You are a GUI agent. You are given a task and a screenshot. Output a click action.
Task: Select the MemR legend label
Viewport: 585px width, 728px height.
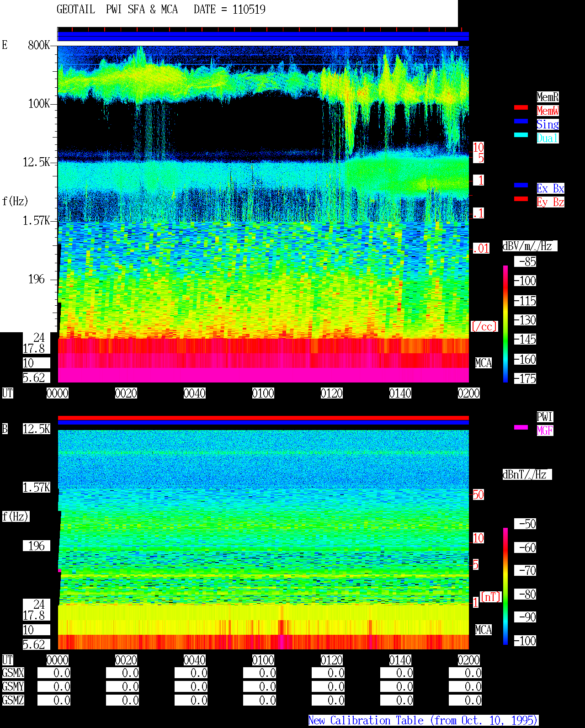[548, 97]
